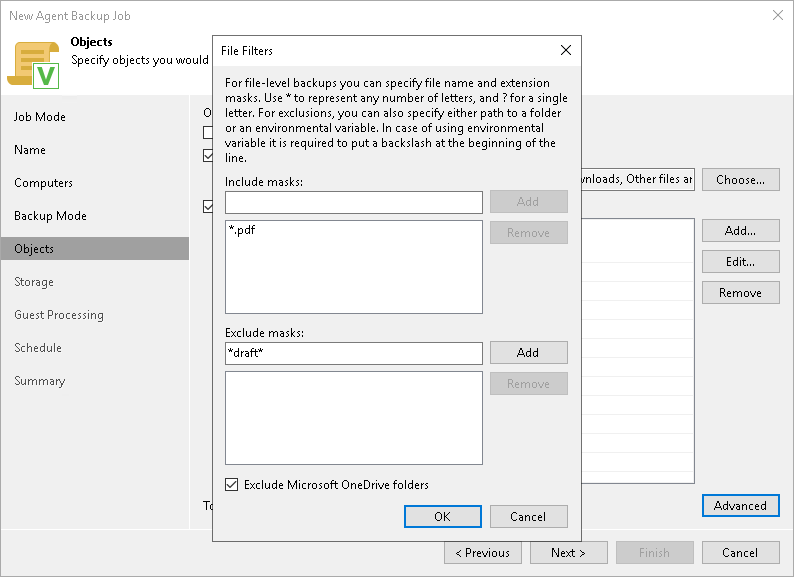Click the disabled Finish button
This screenshot has height=577, width=794.
pos(655,553)
